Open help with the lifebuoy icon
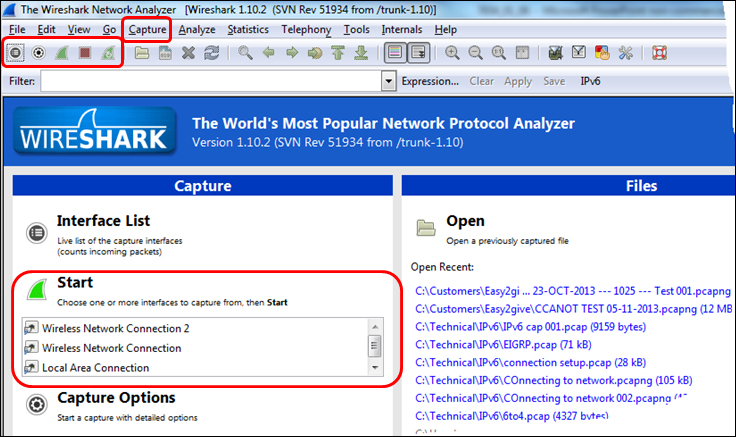 [x=659, y=53]
